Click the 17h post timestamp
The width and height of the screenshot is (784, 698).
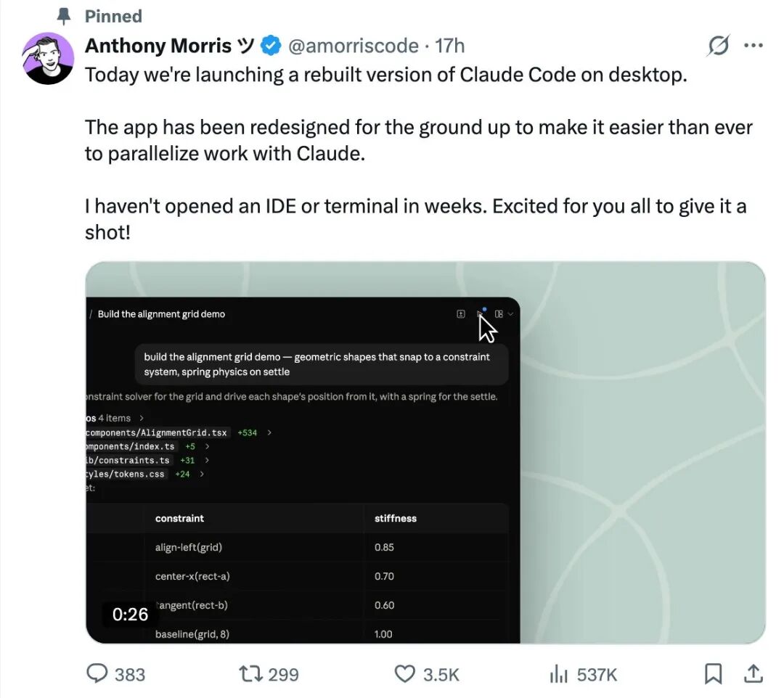coord(449,46)
